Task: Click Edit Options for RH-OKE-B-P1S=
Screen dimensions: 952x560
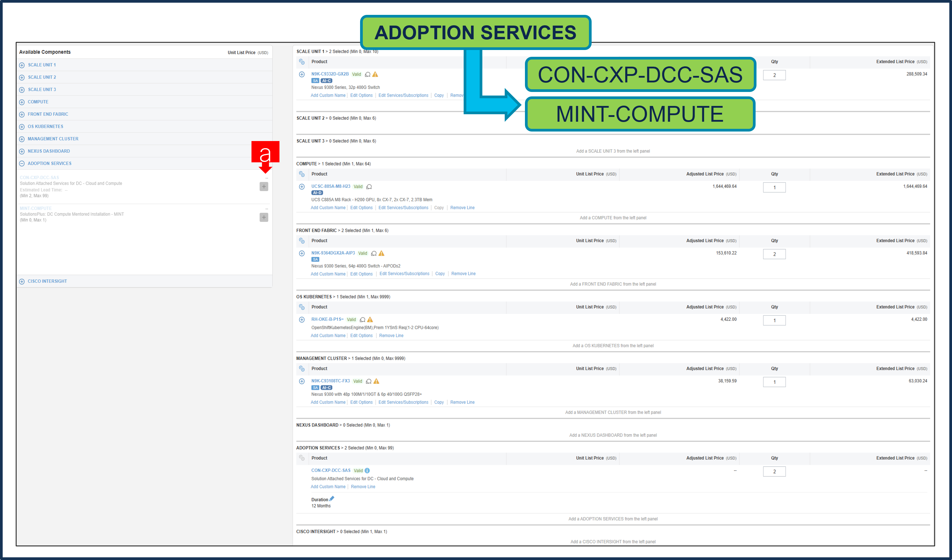Action: 361,335
